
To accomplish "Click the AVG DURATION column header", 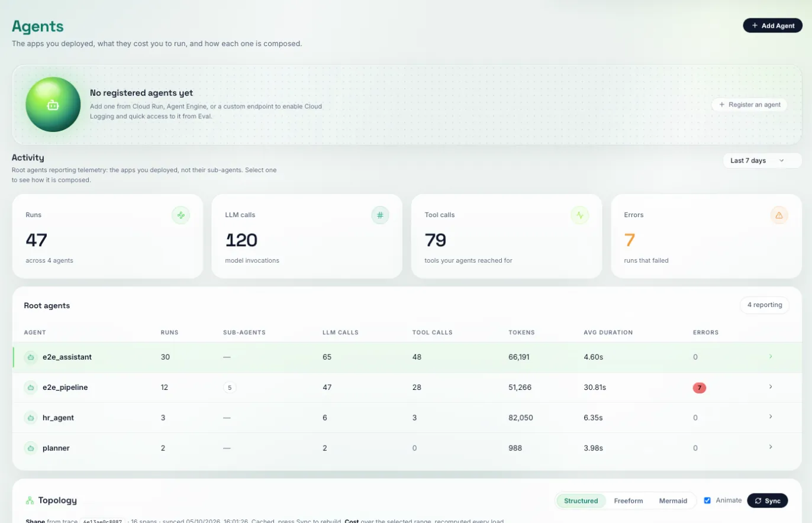I will pos(608,332).
